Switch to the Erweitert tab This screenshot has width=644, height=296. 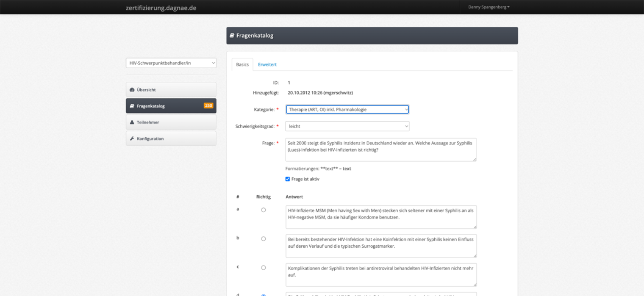(267, 64)
